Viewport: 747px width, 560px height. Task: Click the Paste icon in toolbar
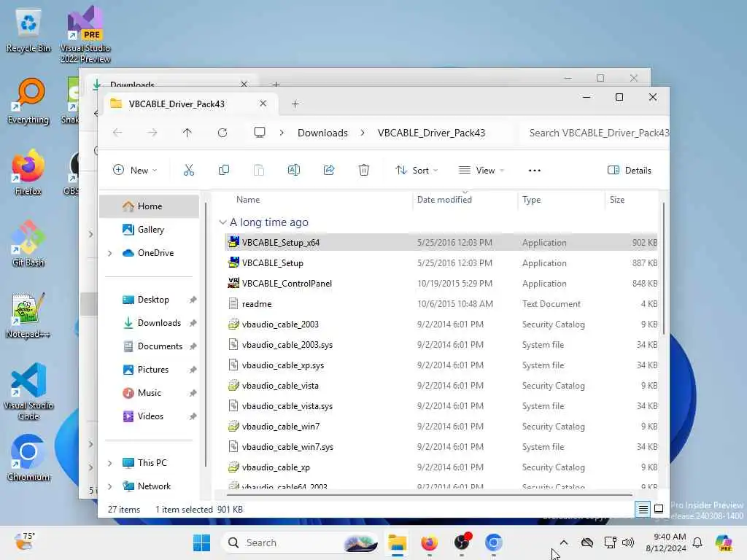[259, 170]
